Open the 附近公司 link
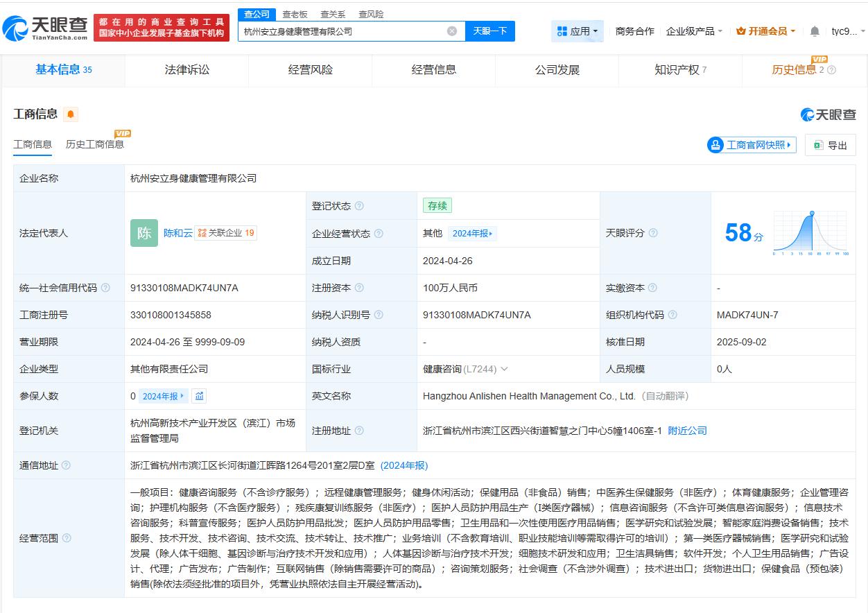868x613 pixels. pyautogui.click(x=687, y=430)
